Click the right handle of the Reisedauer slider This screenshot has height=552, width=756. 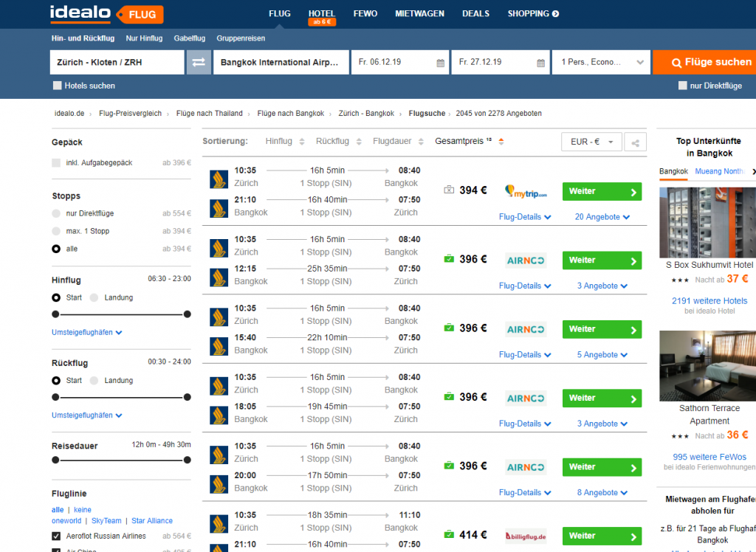(x=187, y=460)
